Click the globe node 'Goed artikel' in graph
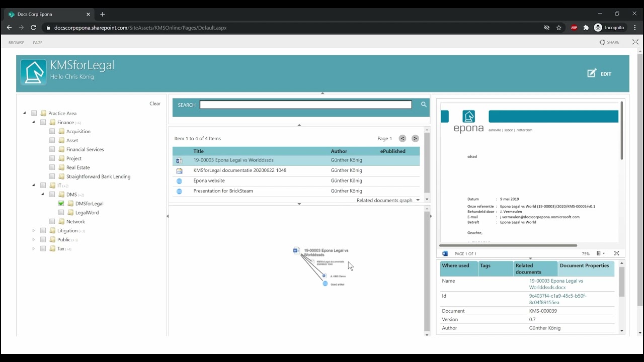Viewport: 644px width, 362px height. tap(325, 284)
